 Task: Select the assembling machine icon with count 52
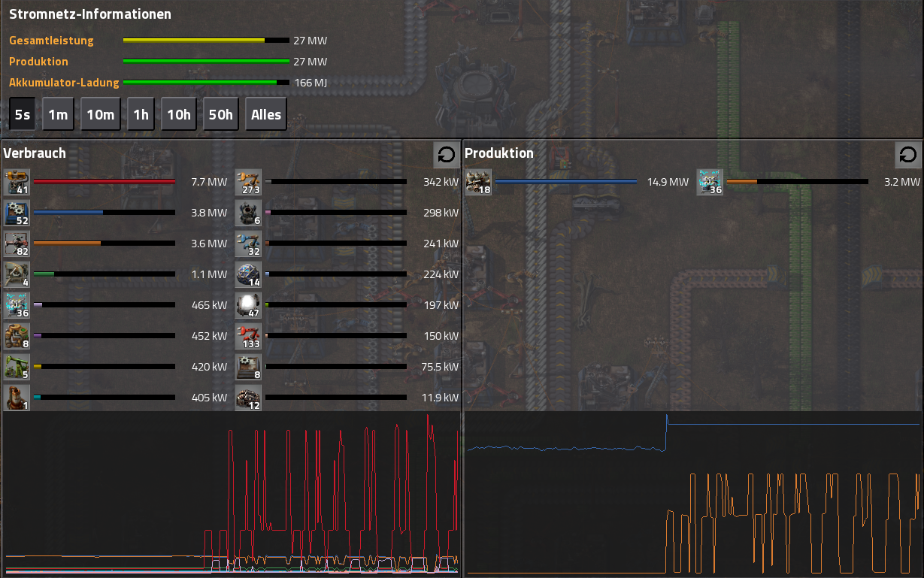coord(17,213)
